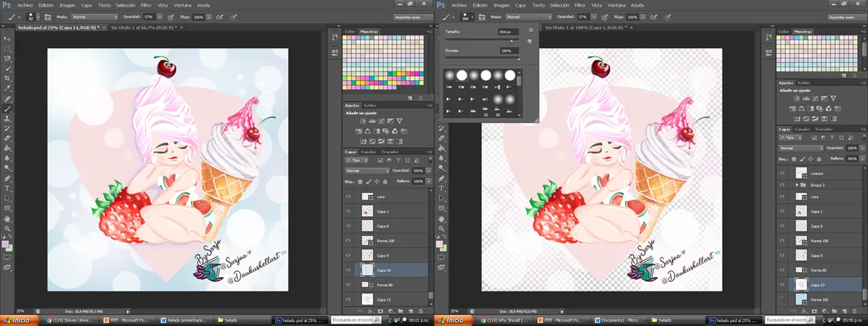This screenshot has height=326, width=868.
Task: Open brush picker settings gear in right window
Action: pos(531,30)
